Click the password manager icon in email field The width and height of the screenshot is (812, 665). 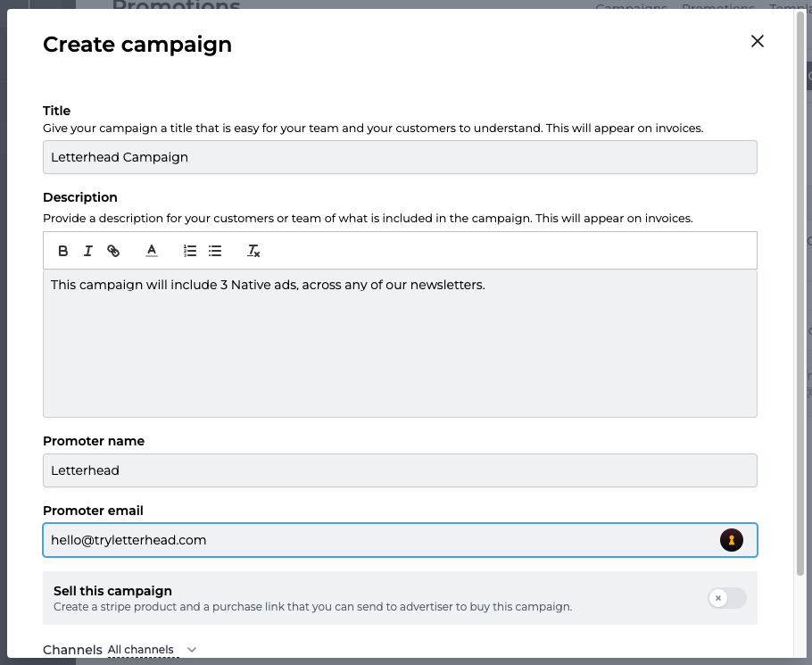(x=731, y=540)
